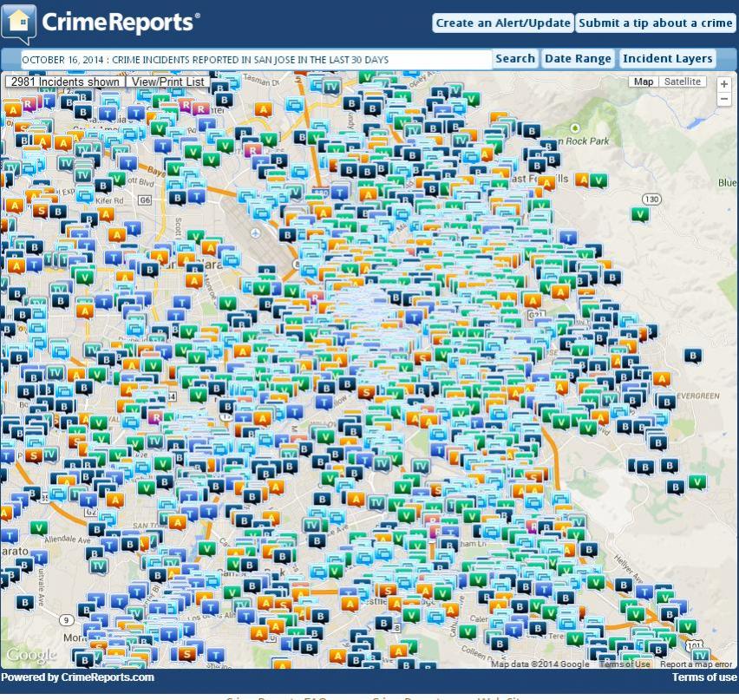Click the T marker right of the G6 road shield
This screenshot has height=700, width=739.
[197, 197]
